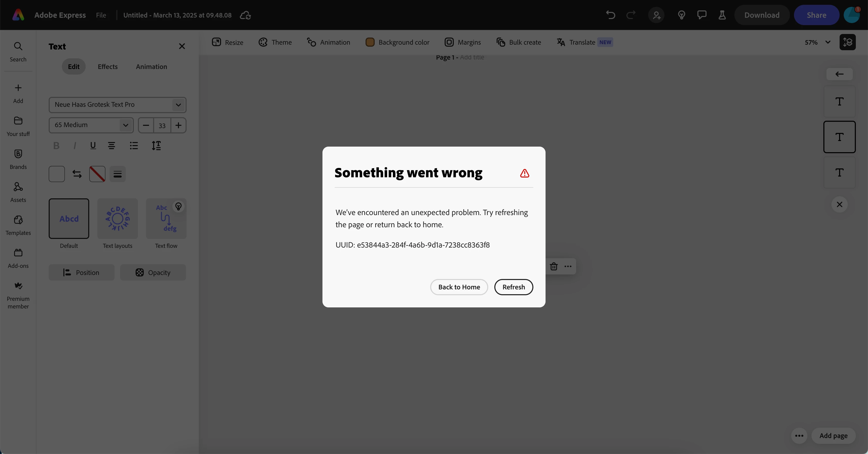Switch to the Effects tab
This screenshot has height=454, width=868.
[107, 67]
